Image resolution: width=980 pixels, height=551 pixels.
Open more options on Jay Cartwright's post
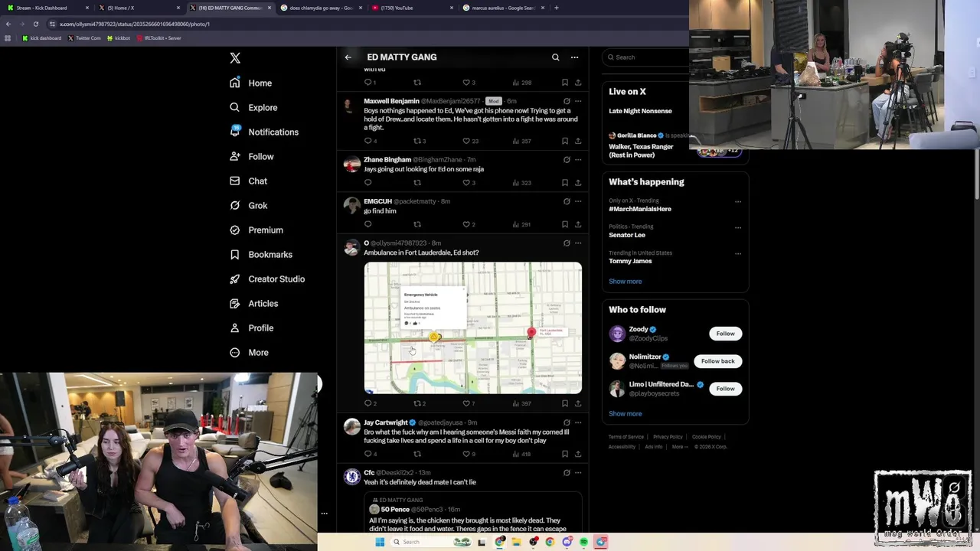pos(578,422)
